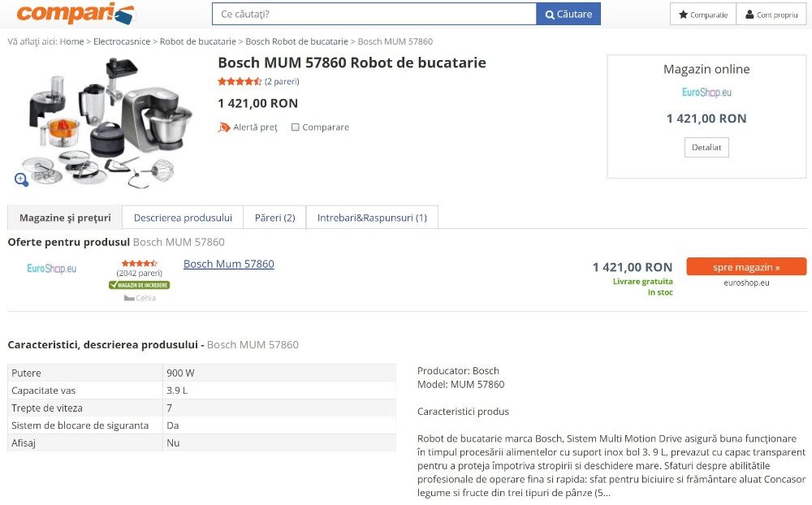The height and width of the screenshot is (505, 812).
Task: Click the magnifier zoom icon on product image
Action: coord(21,179)
